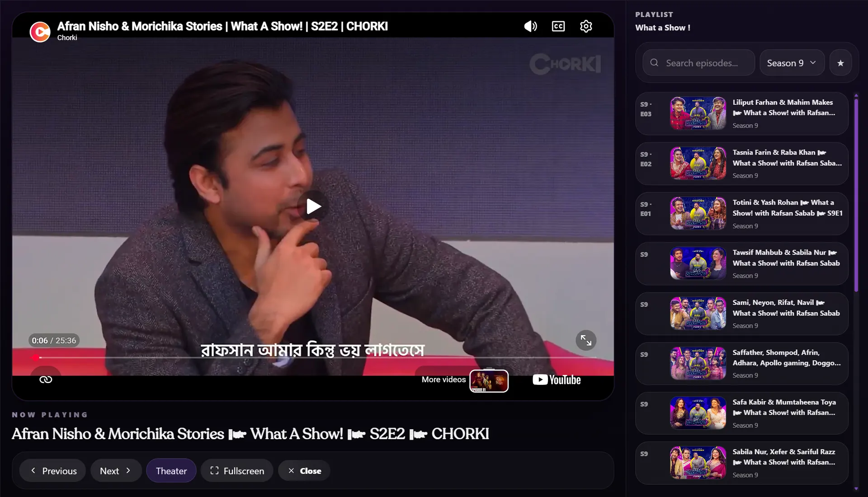Open Tawsif Mahbub & Sabila Nur episode
Image resolution: width=868 pixels, height=497 pixels.
(x=742, y=263)
